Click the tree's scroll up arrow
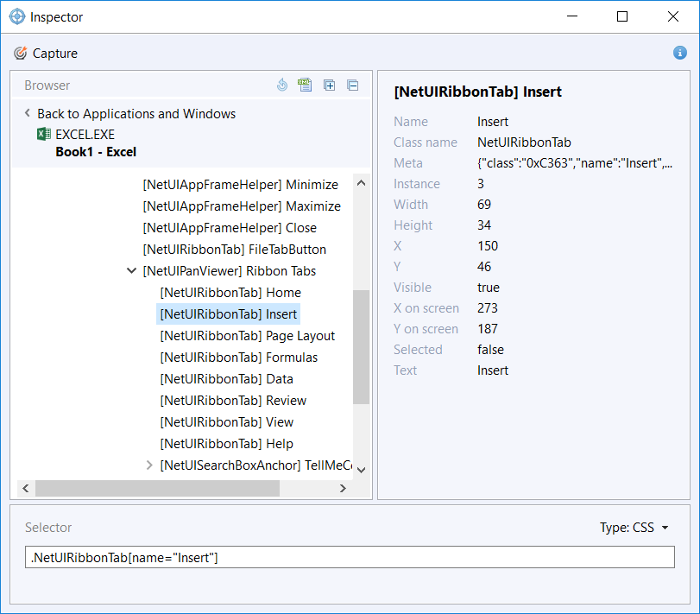Image resolution: width=700 pixels, height=614 pixels. [x=361, y=182]
